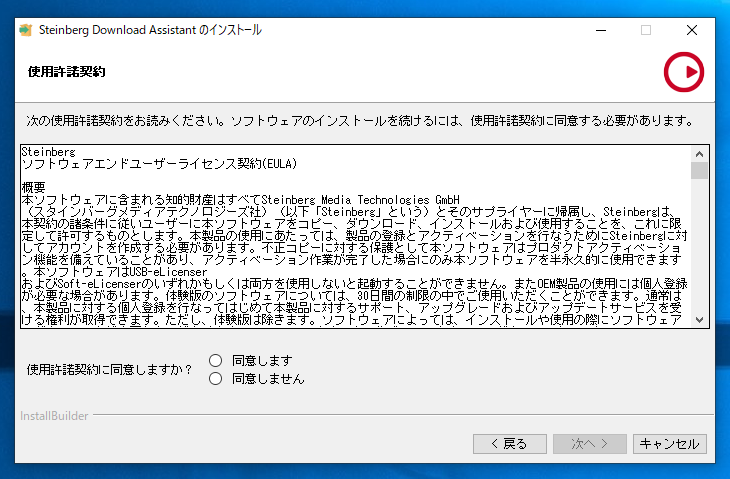This screenshot has width=730, height=479.
Task: Click the 使用許諾契約に同意しますか？ label
Action: pyautogui.click(x=109, y=370)
